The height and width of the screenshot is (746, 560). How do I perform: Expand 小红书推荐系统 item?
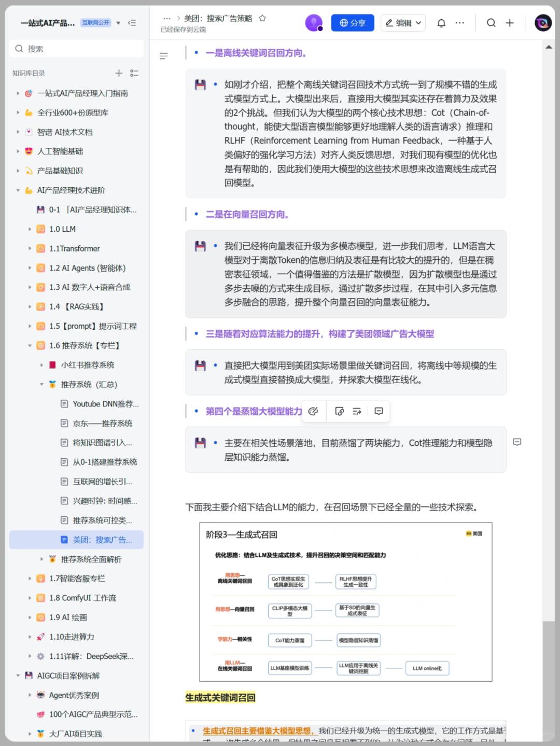pyautogui.click(x=41, y=365)
